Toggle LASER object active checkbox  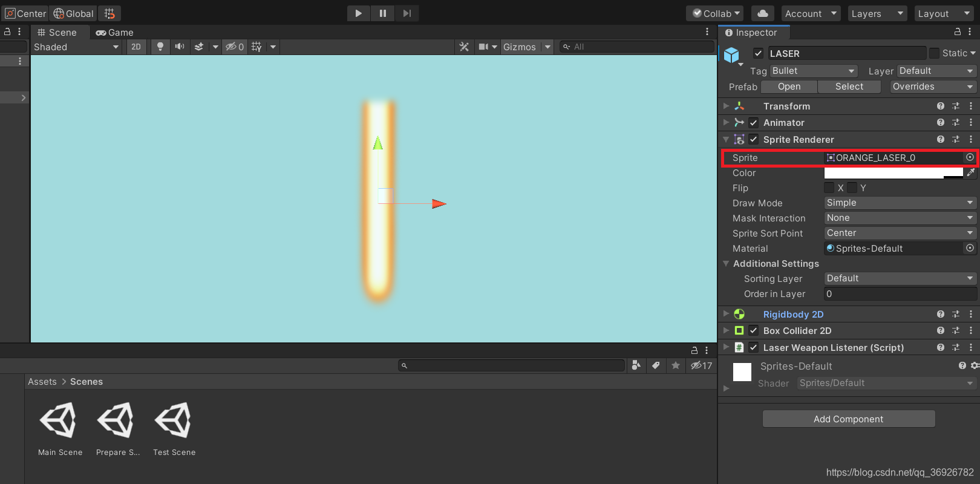coord(758,53)
